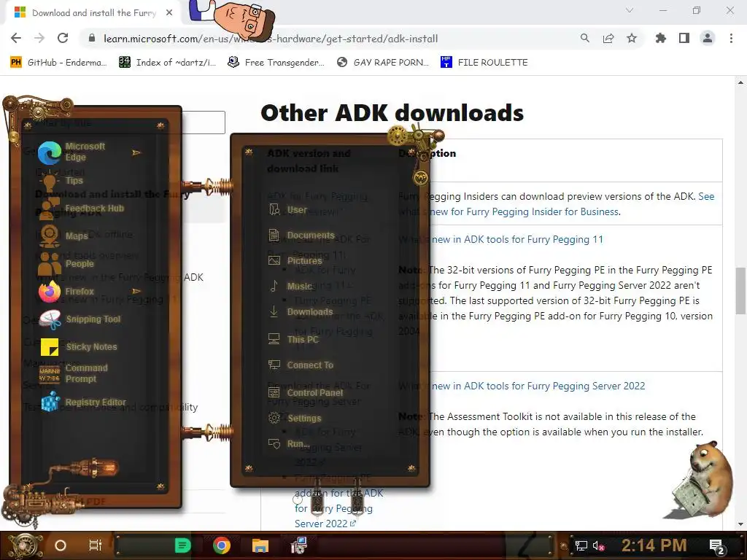
Task: Open Snipping Tool from start menu
Action: 81,319
